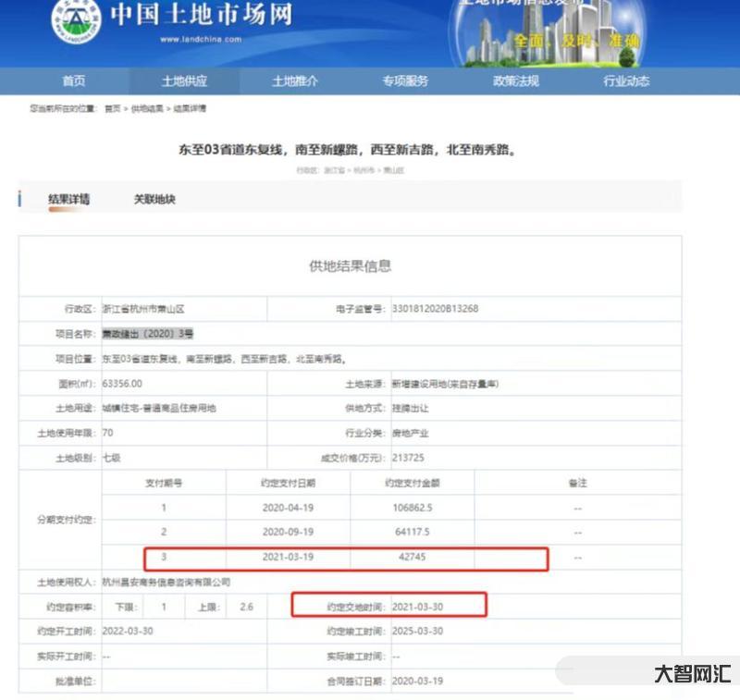Viewport: 740px width, 700px height.
Task: Select payment amount 42745
Action: coord(412,557)
